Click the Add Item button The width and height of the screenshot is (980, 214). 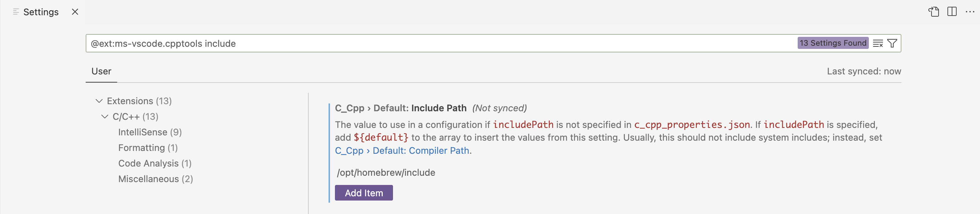click(363, 193)
